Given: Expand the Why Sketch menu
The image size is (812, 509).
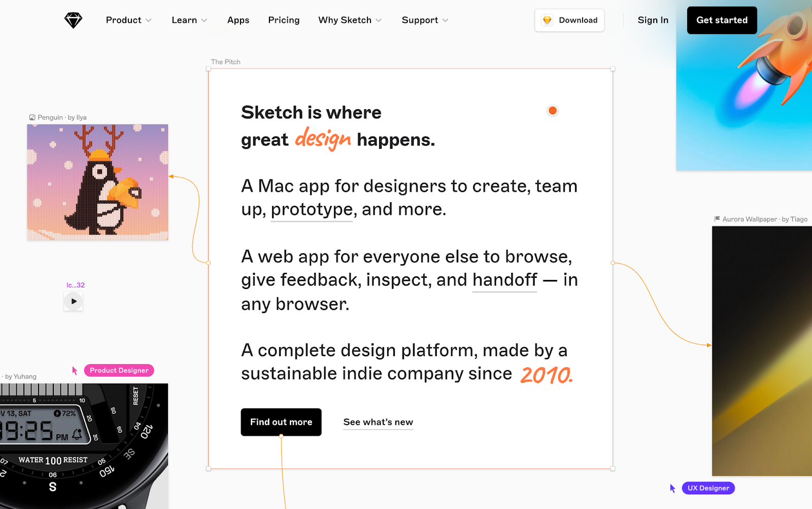Looking at the screenshot, I should click(x=350, y=20).
